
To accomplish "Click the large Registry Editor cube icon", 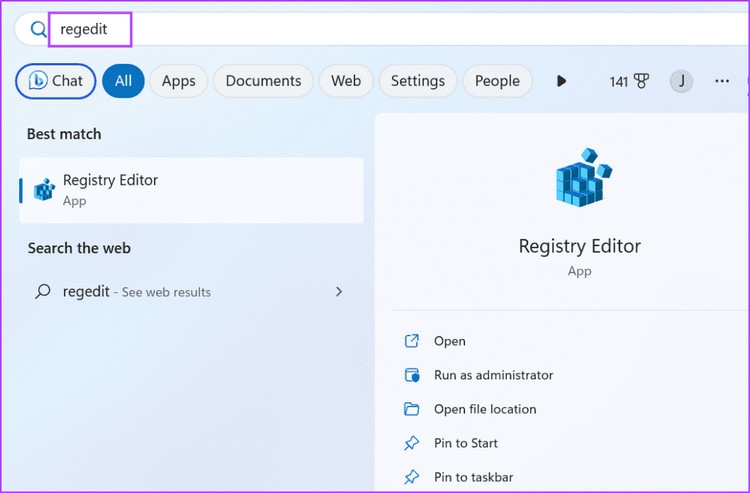I will (x=583, y=177).
